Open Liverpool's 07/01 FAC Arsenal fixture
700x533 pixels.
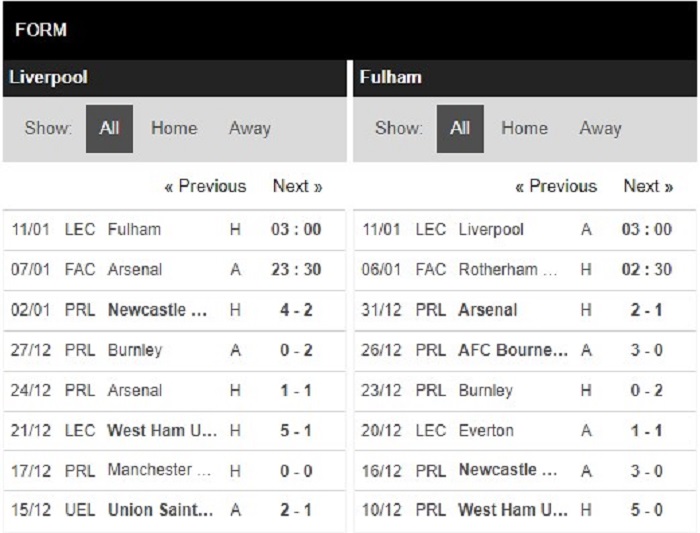(x=174, y=270)
